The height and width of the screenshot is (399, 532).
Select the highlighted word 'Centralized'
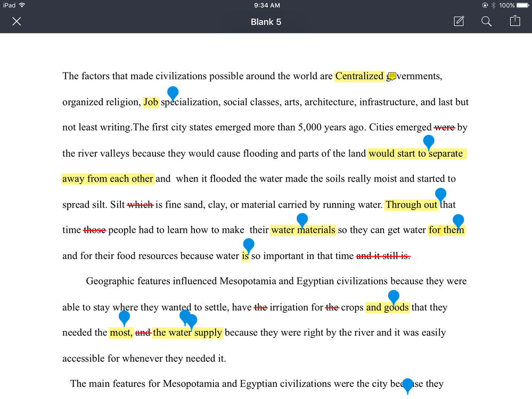359,76
